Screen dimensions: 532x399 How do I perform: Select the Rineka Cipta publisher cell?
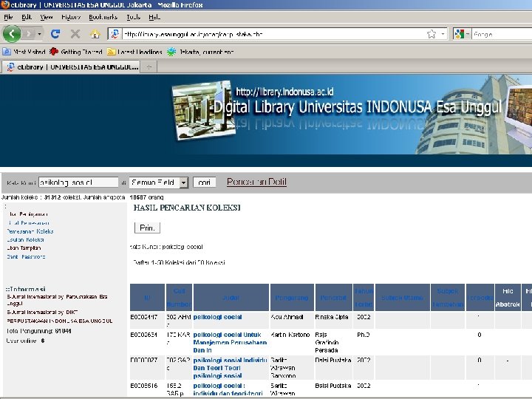point(333,320)
